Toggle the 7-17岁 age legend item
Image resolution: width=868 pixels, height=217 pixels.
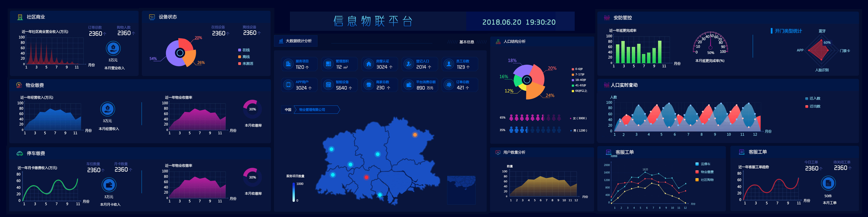click(x=578, y=75)
